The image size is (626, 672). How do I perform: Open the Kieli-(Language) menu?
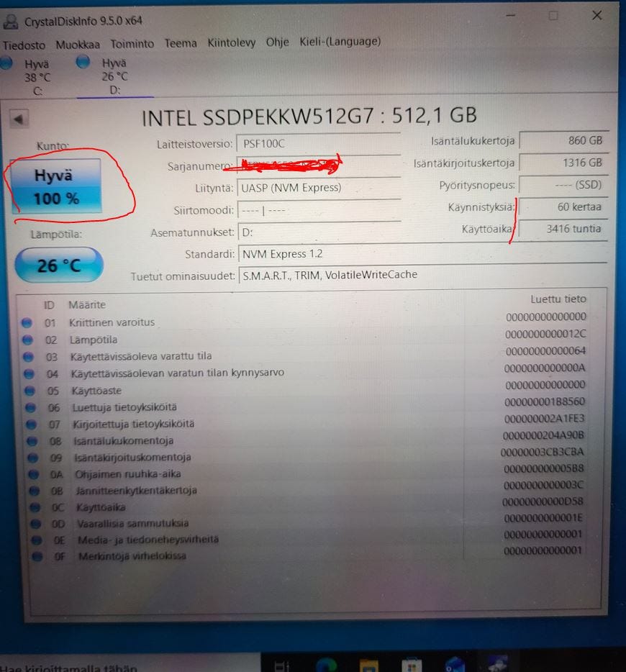point(340,42)
